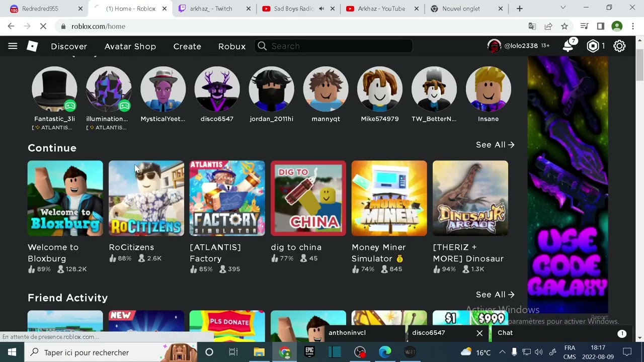This screenshot has height=362, width=644.
Task: Open Roblox settings gear
Action: click(x=619, y=46)
